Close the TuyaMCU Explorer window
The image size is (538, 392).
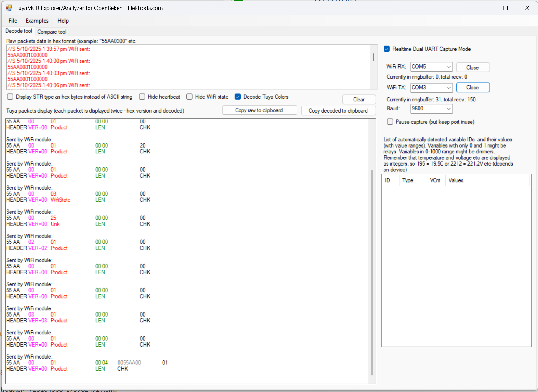pos(527,8)
